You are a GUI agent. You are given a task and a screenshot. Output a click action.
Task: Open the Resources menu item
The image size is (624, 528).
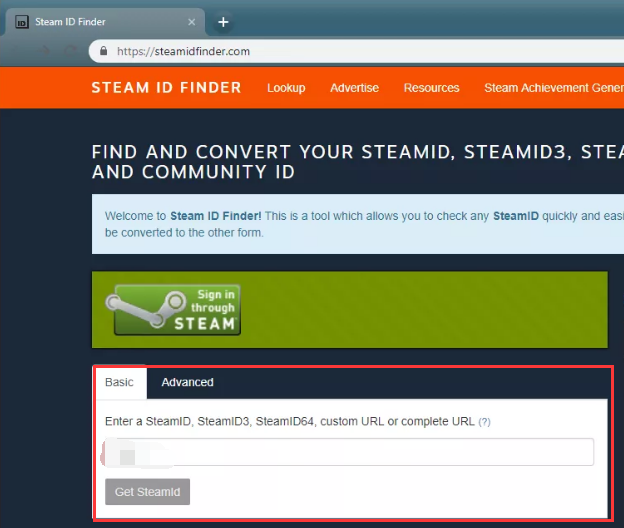pos(431,88)
